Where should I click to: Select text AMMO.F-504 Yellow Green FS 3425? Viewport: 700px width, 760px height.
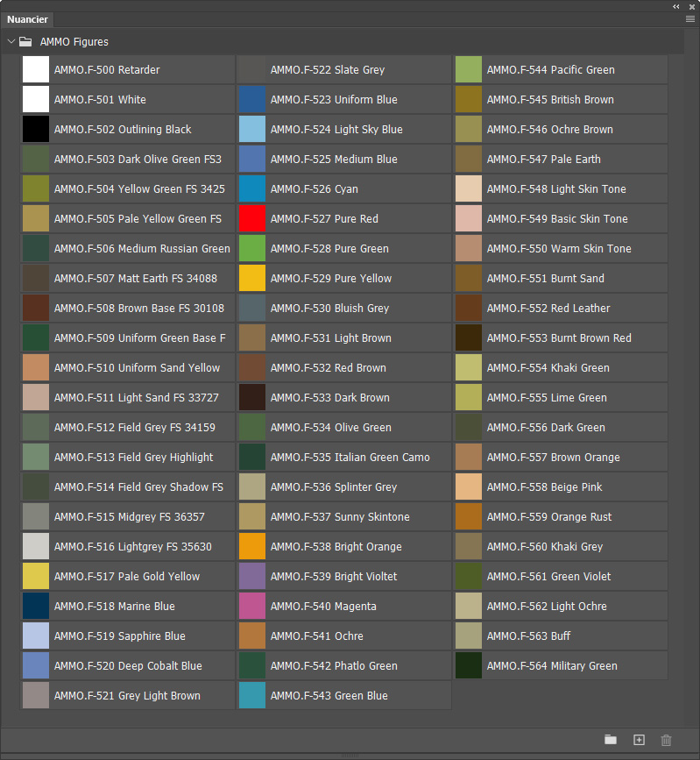point(139,188)
